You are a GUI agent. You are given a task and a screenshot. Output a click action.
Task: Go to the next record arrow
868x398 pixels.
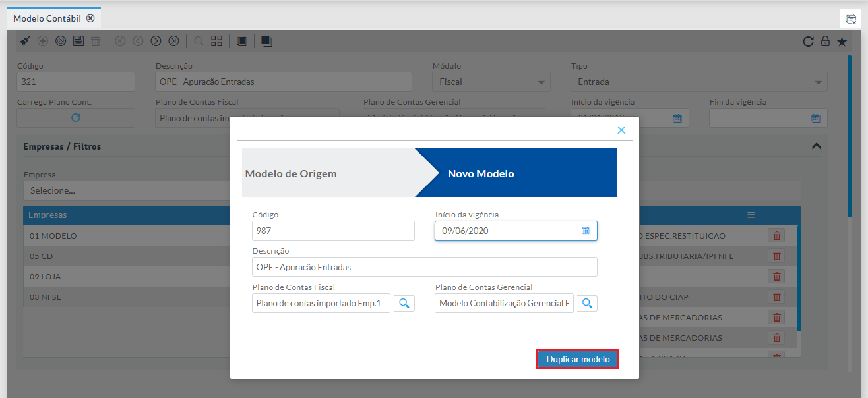[156, 41]
